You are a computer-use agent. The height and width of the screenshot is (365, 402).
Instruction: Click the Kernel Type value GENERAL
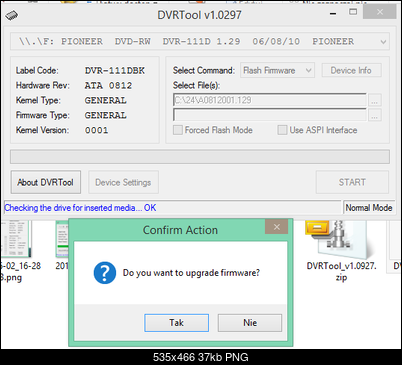(106, 100)
